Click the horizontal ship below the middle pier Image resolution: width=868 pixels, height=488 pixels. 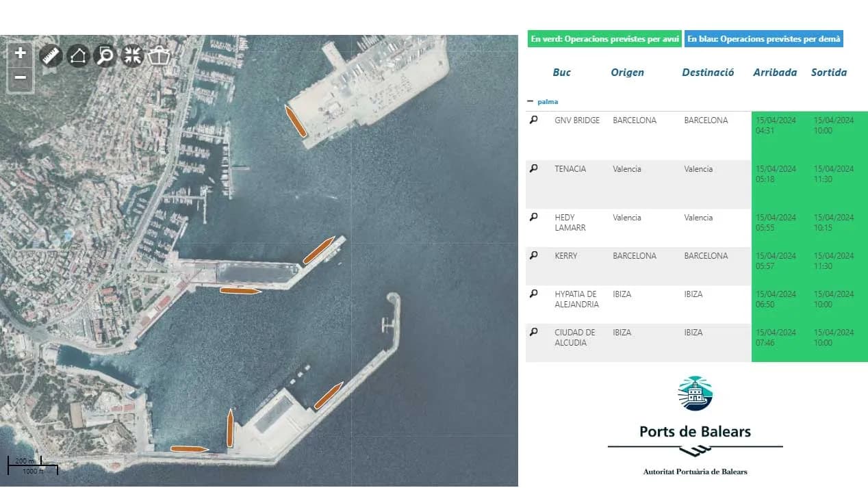[x=240, y=291]
